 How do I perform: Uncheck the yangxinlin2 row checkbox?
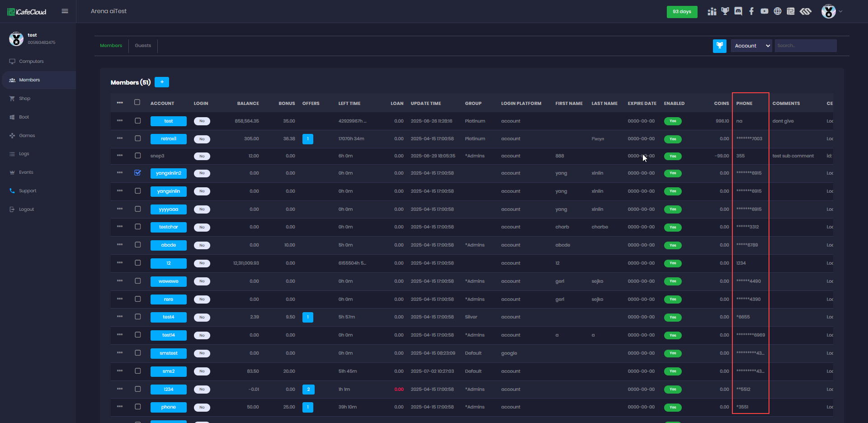[x=138, y=173]
